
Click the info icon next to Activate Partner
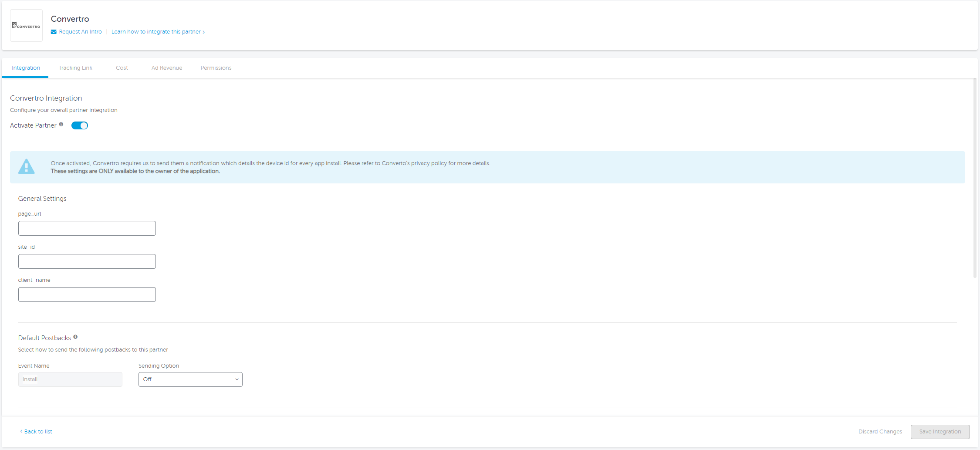click(x=61, y=124)
